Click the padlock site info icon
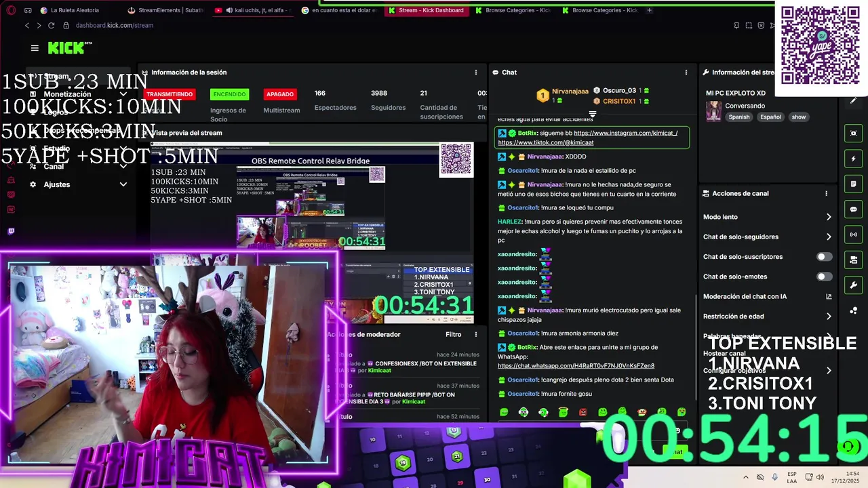868x488 pixels. click(66, 25)
